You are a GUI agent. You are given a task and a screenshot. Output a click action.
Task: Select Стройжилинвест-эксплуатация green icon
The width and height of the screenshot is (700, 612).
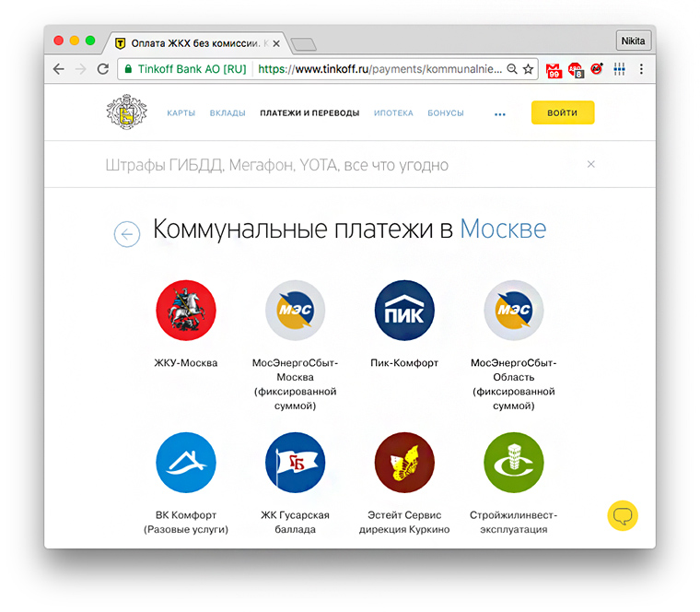513,463
